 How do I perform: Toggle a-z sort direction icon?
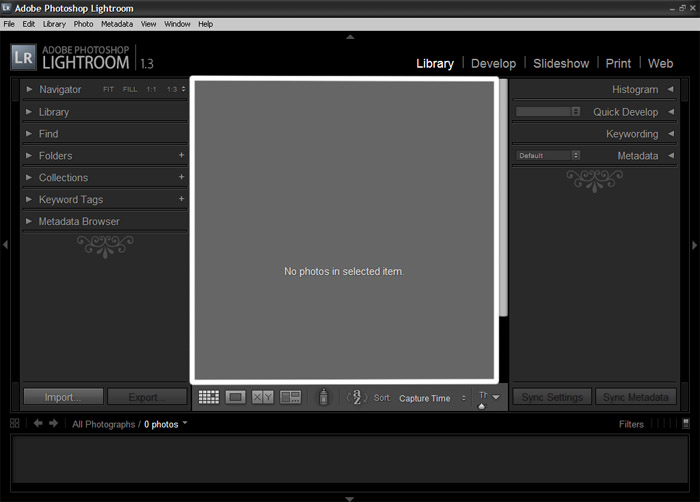point(357,397)
